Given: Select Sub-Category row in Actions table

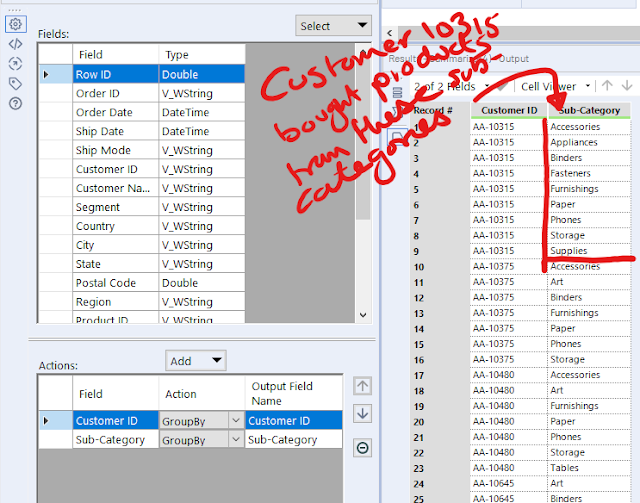Looking at the screenshot, I should click(190, 440).
